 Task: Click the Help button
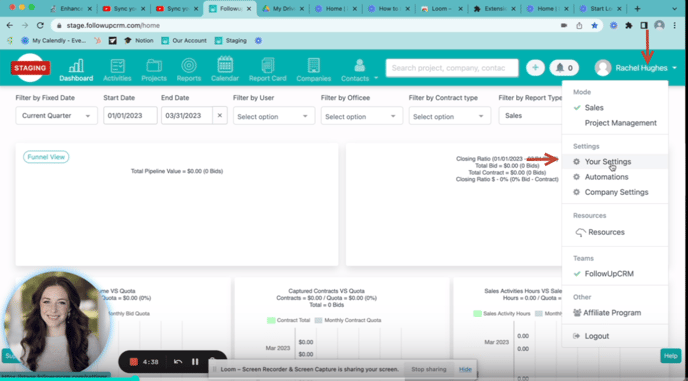tap(670, 356)
